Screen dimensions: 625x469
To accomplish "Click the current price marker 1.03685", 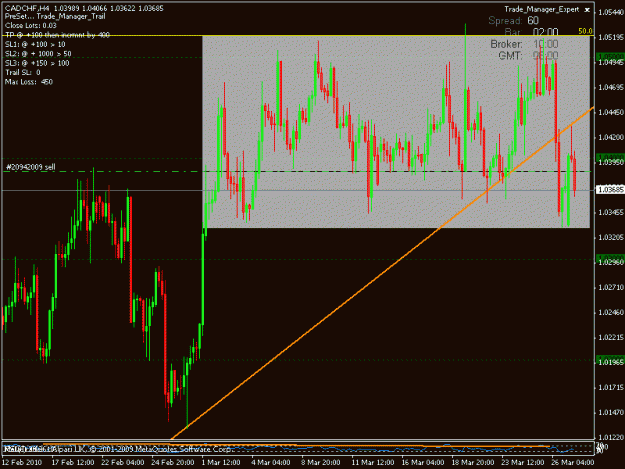I will 610,190.
